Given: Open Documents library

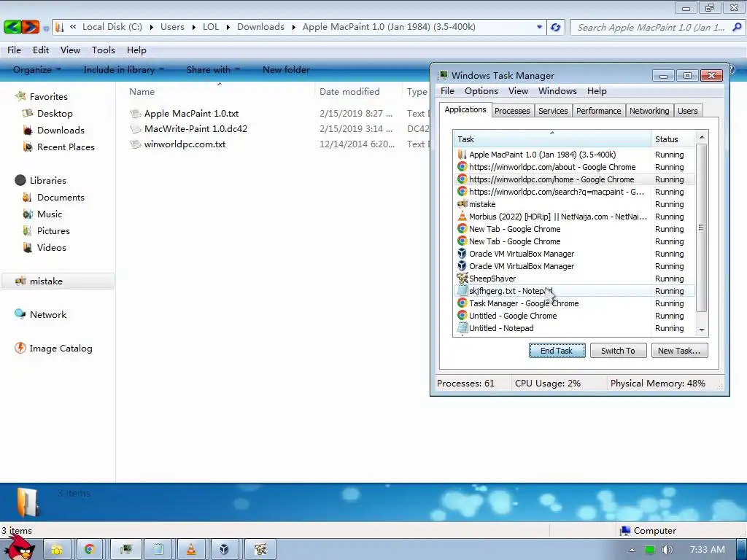Looking at the screenshot, I should pyautogui.click(x=60, y=197).
